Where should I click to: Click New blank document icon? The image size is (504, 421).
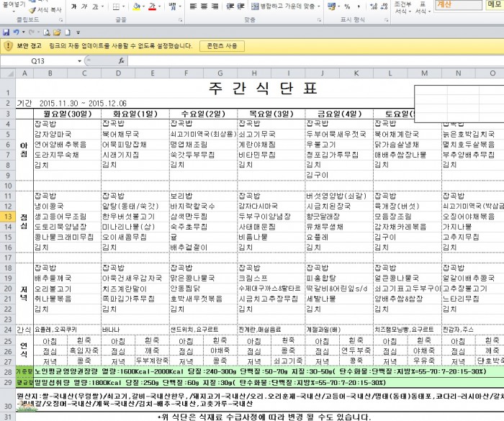coord(68,32)
